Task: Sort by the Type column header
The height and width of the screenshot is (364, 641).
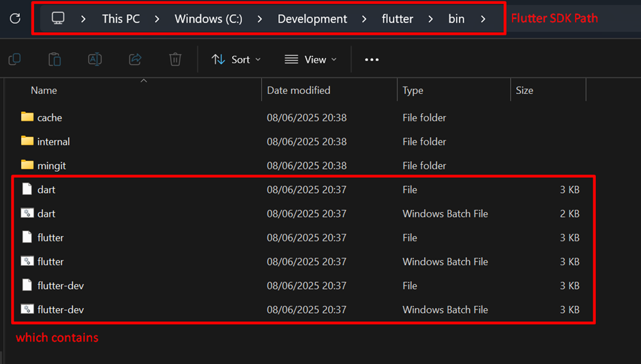Action: (x=413, y=90)
